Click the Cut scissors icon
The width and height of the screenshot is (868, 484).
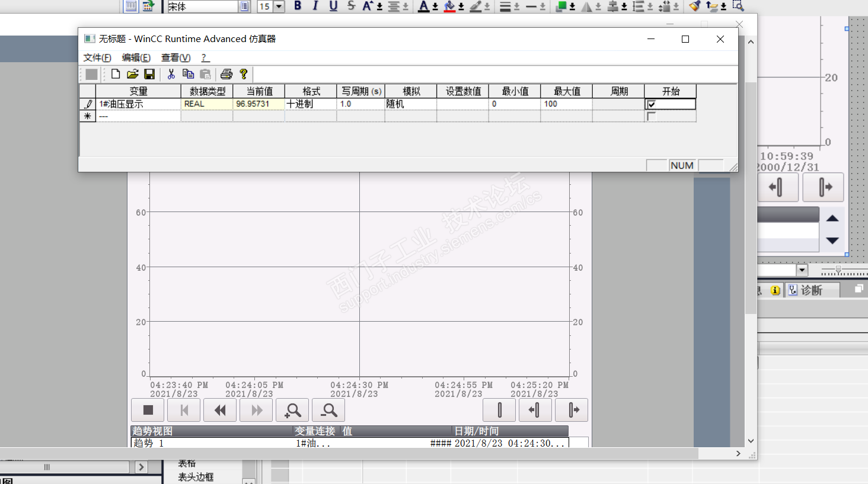(171, 74)
